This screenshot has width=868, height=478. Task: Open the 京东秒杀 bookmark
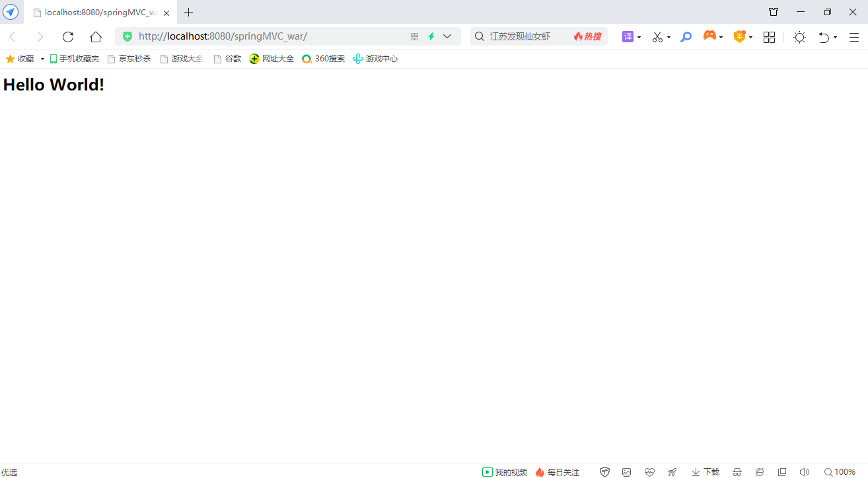(129, 59)
